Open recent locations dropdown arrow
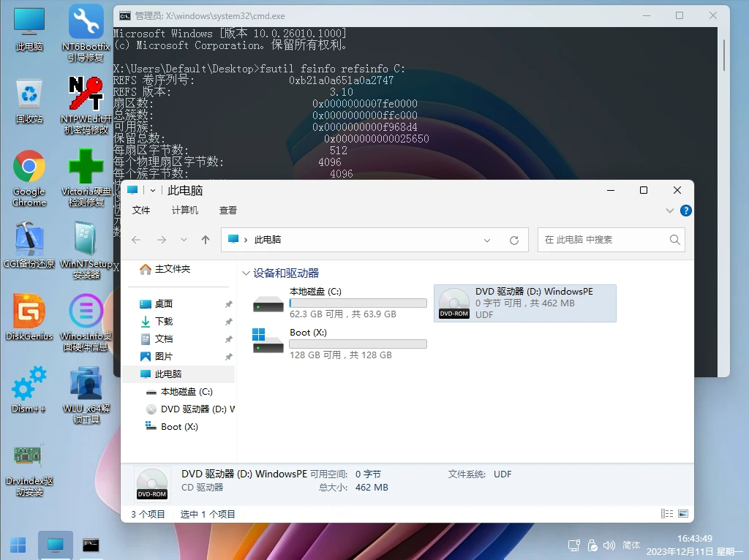Image resolution: width=749 pixels, height=560 pixels. 184,240
